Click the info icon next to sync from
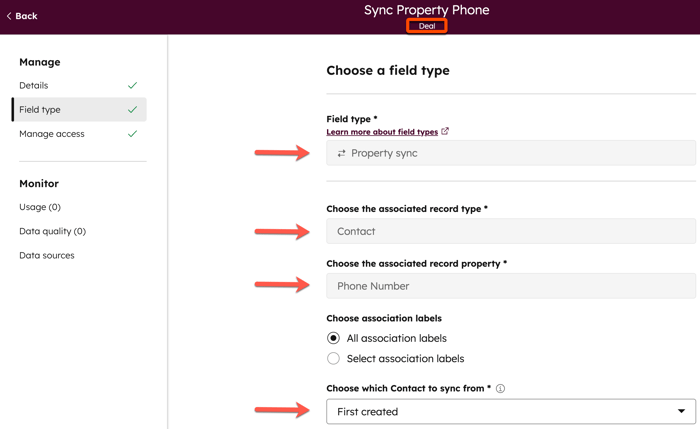 (500, 388)
